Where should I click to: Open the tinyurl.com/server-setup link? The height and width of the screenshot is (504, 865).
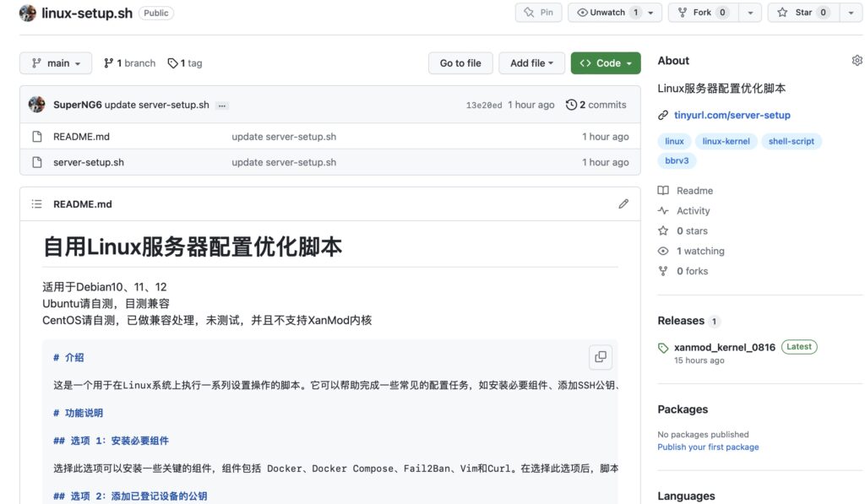click(732, 115)
